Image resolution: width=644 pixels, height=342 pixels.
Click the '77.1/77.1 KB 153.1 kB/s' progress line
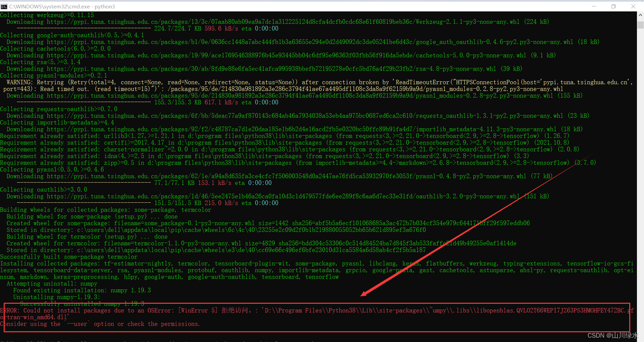[x=144, y=183]
